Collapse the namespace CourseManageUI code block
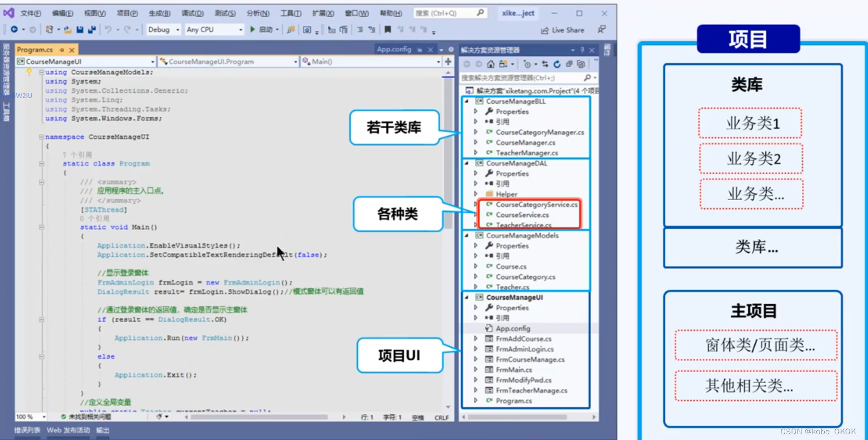 tap(41, 137)
